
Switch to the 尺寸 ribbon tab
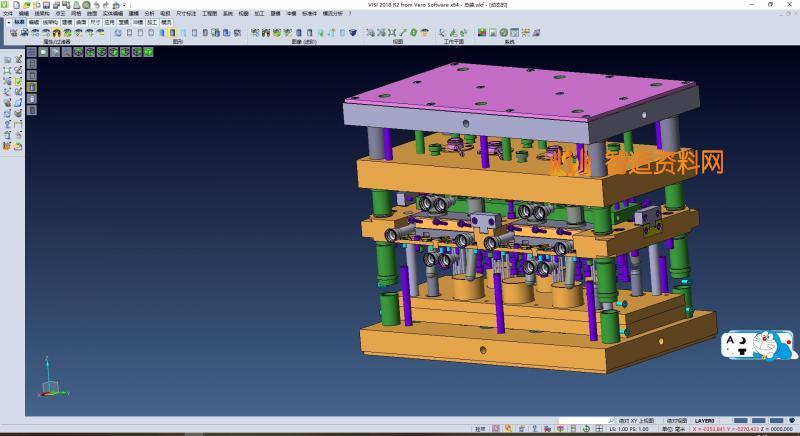tap(94, 21)
